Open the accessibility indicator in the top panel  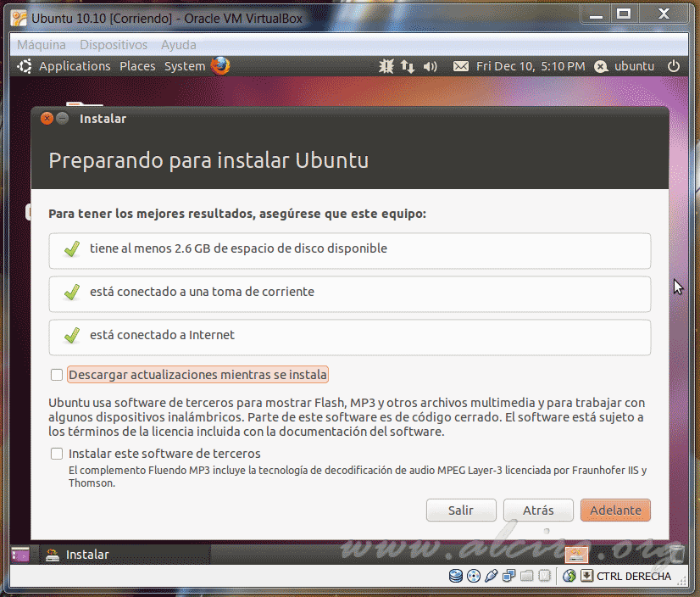[x=386, y=66]
